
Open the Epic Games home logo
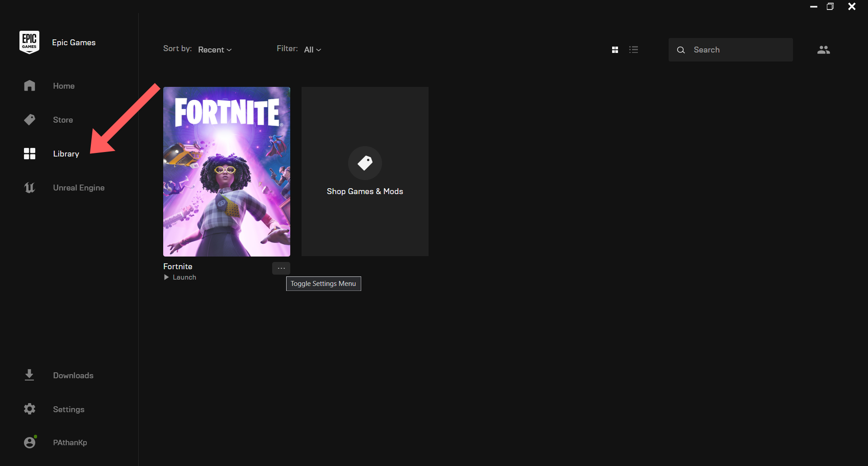point(29,42)
